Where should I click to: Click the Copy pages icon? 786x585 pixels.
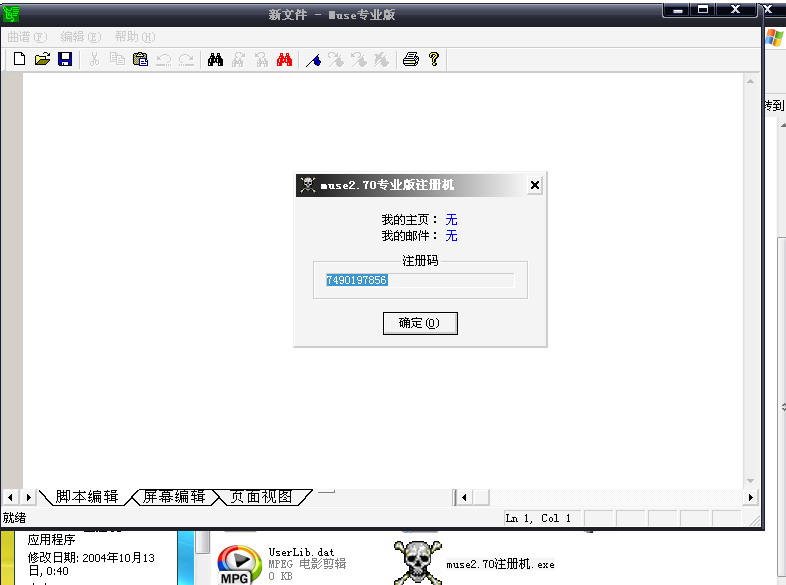pyautogui.click(x=117, y=59)
